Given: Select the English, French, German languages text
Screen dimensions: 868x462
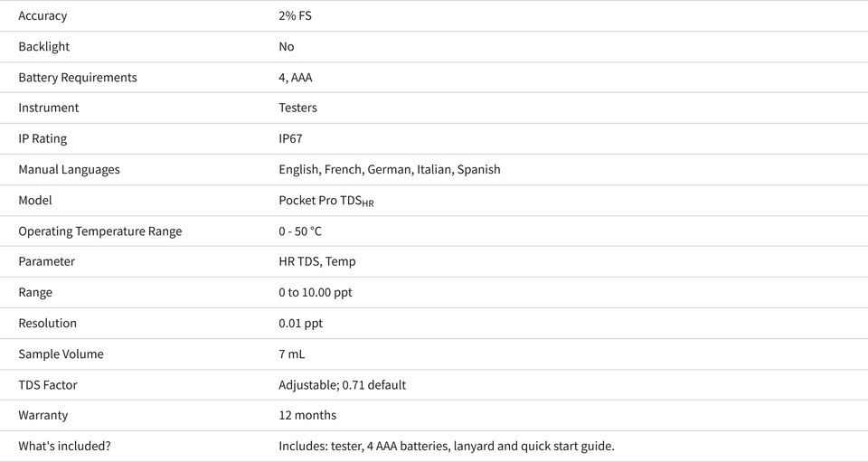Looking at the screenshot, I should (390, 169).
